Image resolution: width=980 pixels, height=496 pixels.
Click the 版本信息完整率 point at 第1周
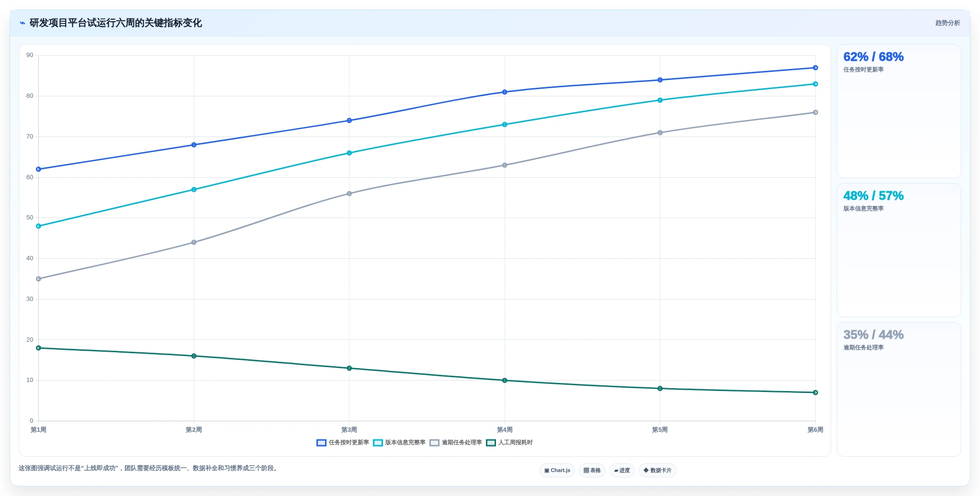39,226
